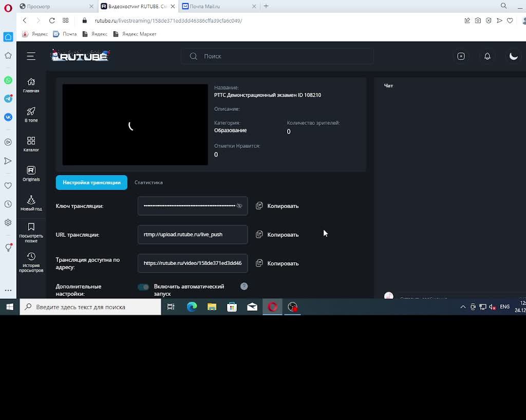Open Microsoft Edge from taskbar
The image size is (526, 420).
(x=192, y=307)
